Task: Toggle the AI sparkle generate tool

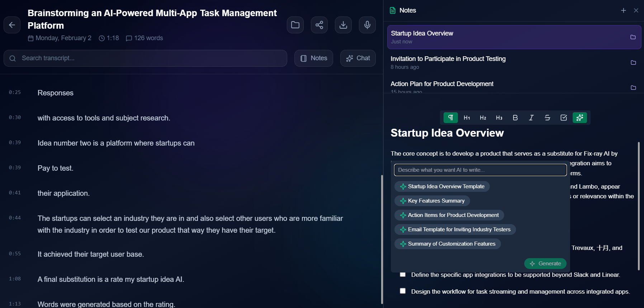Action: coord(580,118)
